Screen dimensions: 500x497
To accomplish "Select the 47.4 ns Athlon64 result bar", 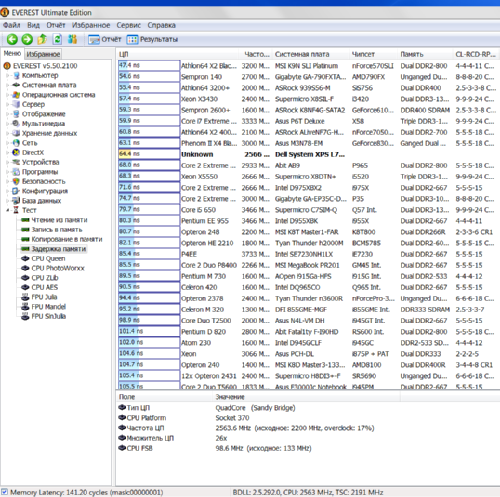I will point(149,65).
